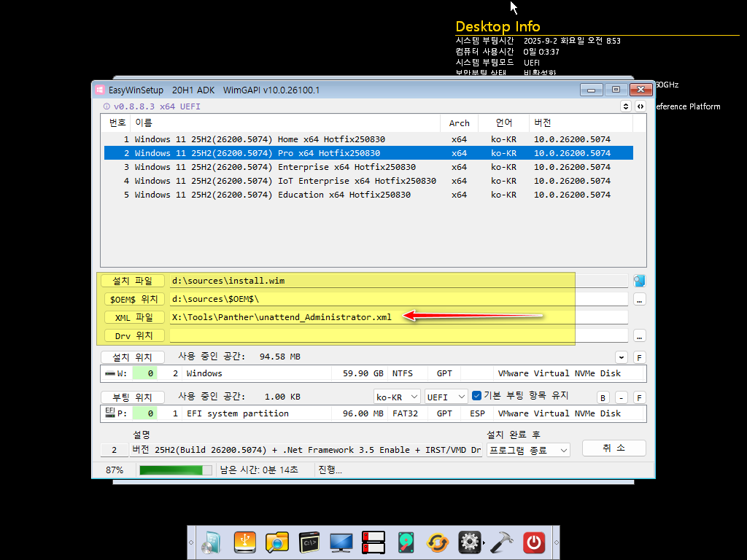
Task: Select the EFI system partition row
Action: tap(373, 413)
